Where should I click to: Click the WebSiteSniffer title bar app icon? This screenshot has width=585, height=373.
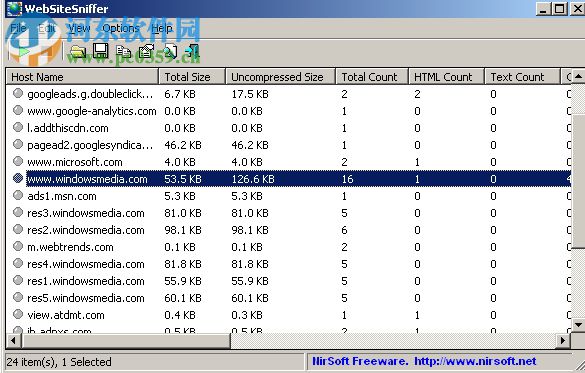point(14,9)
